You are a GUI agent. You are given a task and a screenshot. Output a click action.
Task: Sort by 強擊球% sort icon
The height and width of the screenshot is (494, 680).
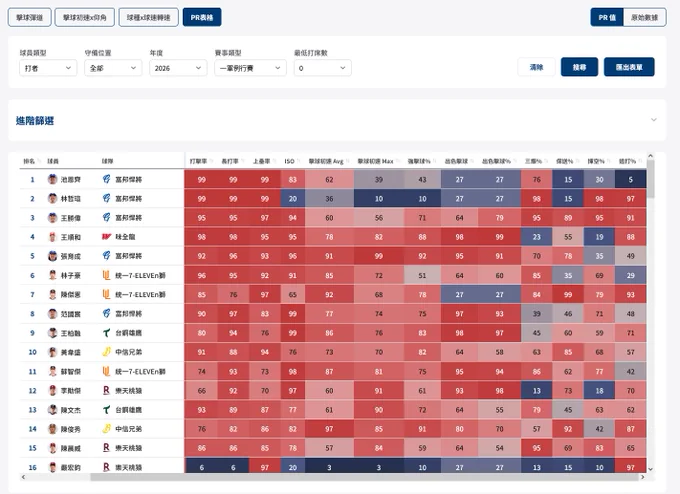coord(435,161)
